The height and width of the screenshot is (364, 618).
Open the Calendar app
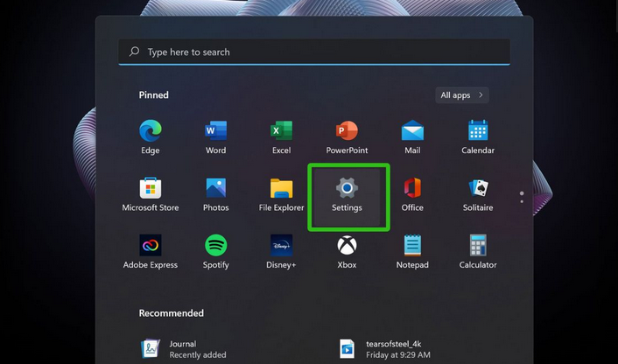click(x=478, y=137)
